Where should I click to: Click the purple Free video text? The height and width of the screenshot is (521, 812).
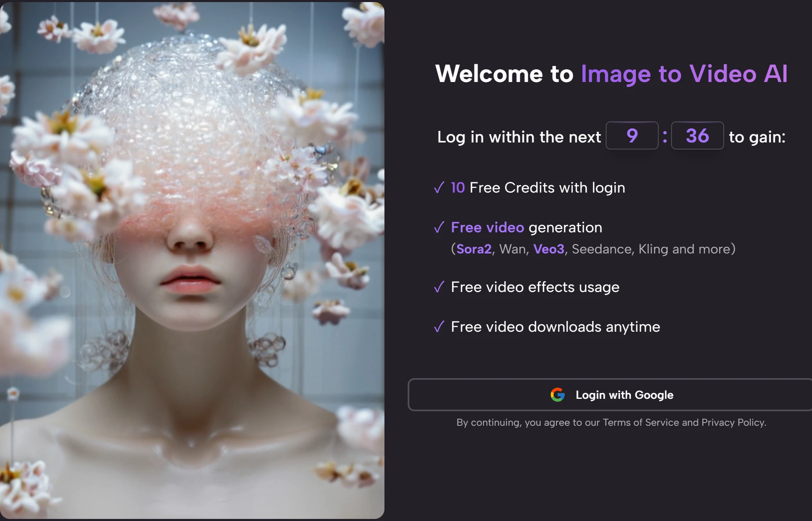click(x=487, y=227)
